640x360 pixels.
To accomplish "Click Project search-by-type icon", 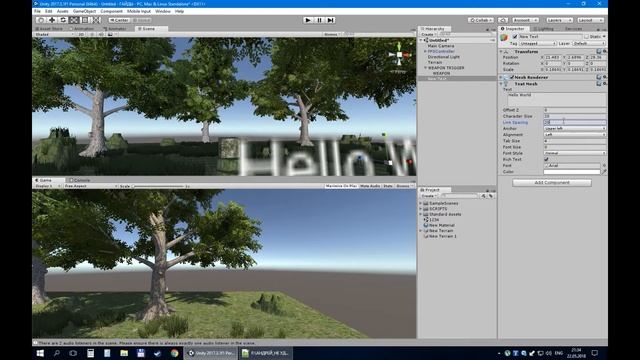I will pos(483,196).
